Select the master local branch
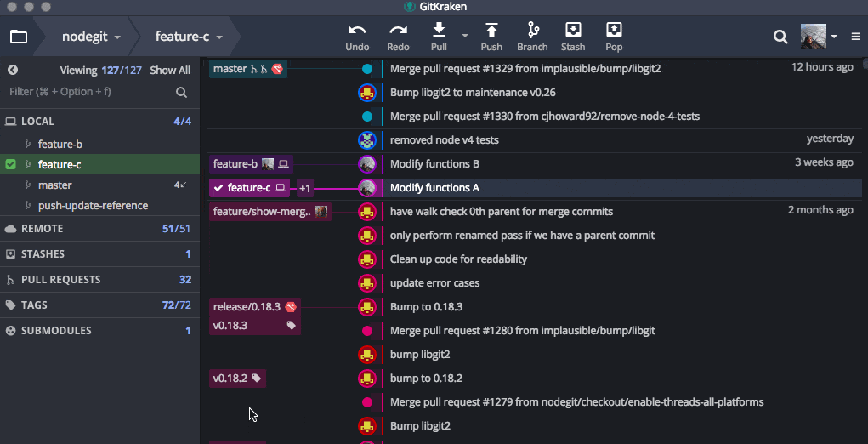Image resolution: width=868 pixels, height=444 pixels. (x=99, y=185)
